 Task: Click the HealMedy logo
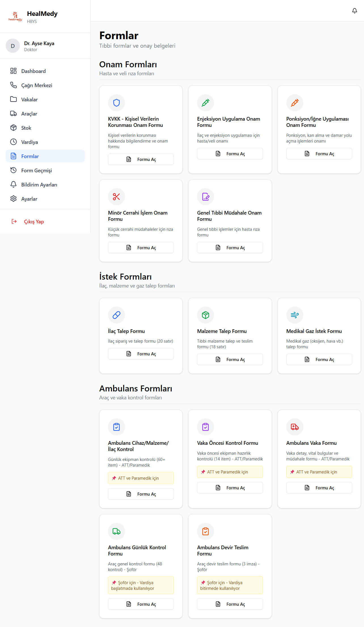[x=15, y=16]
